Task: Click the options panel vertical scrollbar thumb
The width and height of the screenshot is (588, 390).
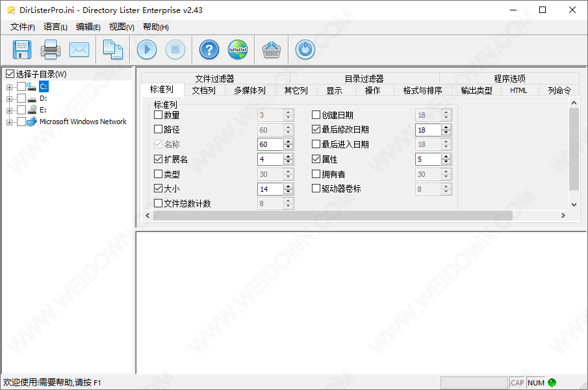Action: click(574, 149)
